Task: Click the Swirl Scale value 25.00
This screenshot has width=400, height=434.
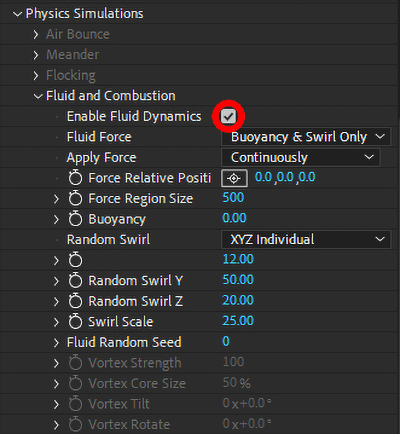Action: click(x=238, y=321)
